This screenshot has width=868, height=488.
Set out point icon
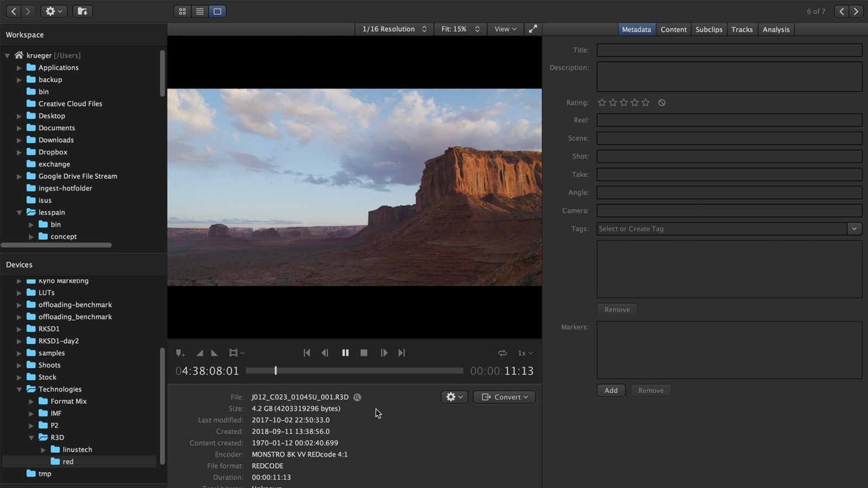[214, 353]
